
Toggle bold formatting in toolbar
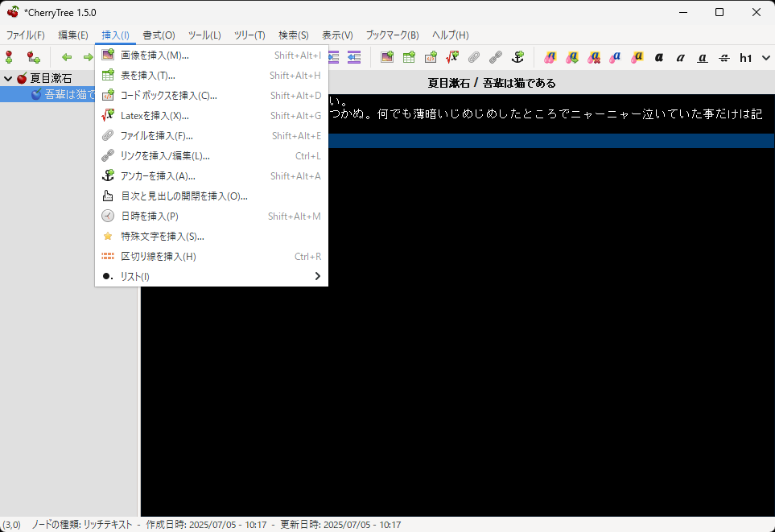click(x=659, y=57)
